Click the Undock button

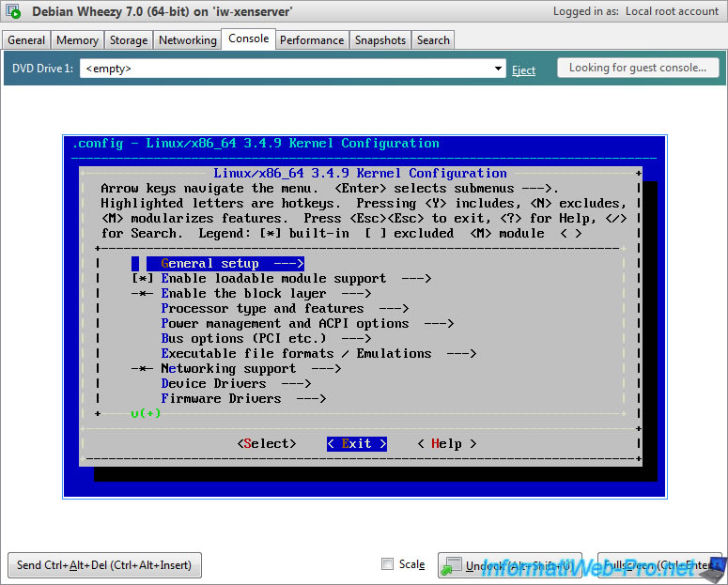point(510,565)
